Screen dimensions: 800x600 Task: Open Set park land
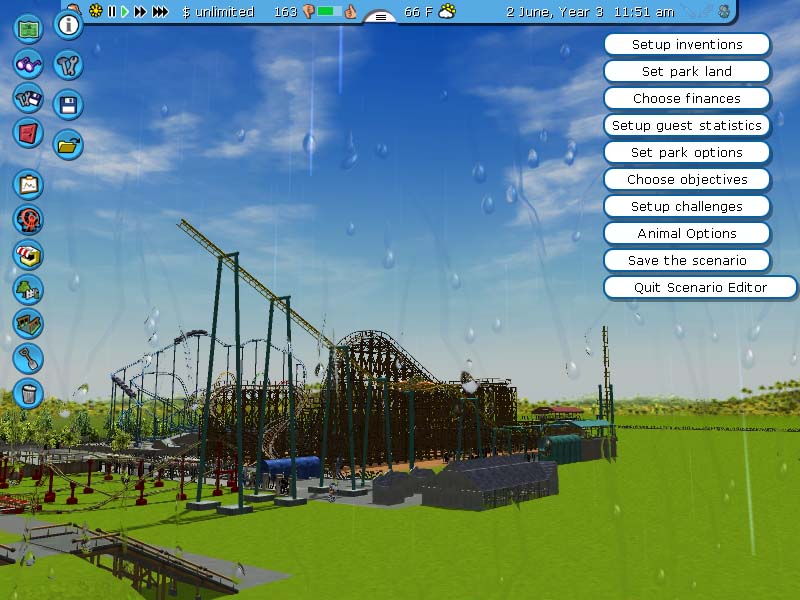687,71
